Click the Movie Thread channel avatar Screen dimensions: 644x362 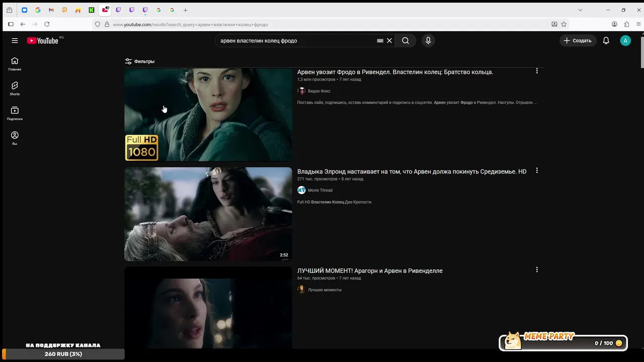coord(301,190)
